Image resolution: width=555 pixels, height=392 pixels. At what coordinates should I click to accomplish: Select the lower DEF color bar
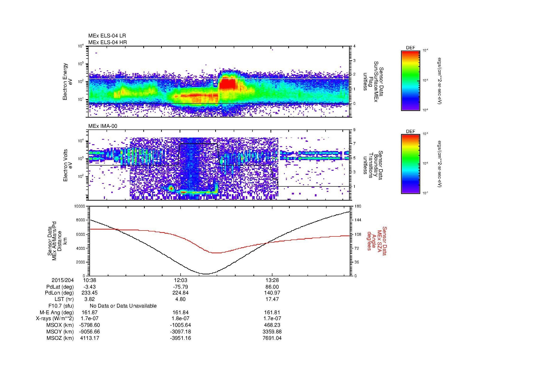coord(410,164)
